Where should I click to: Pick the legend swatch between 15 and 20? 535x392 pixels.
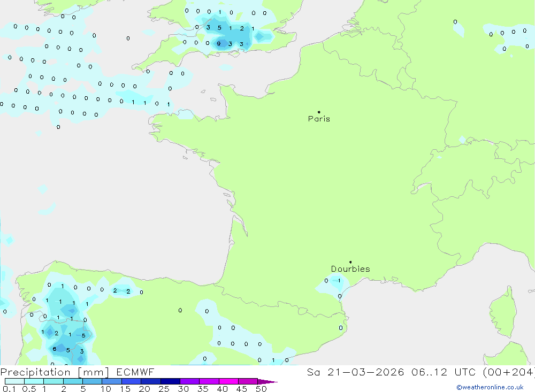[x=131, y=381]
